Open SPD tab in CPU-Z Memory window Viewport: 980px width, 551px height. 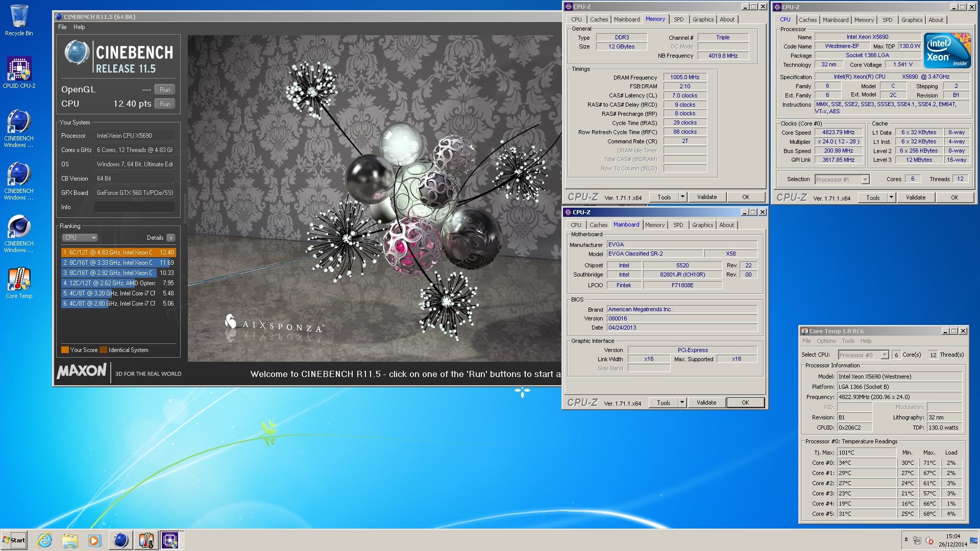[678, 19]
